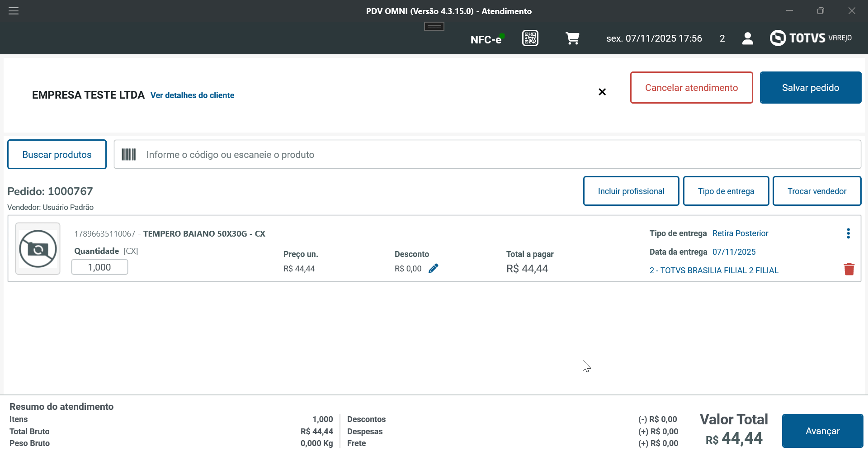Open the shopping cart
Viewport: 868px width, 456px height.
(x=572, y=38)
